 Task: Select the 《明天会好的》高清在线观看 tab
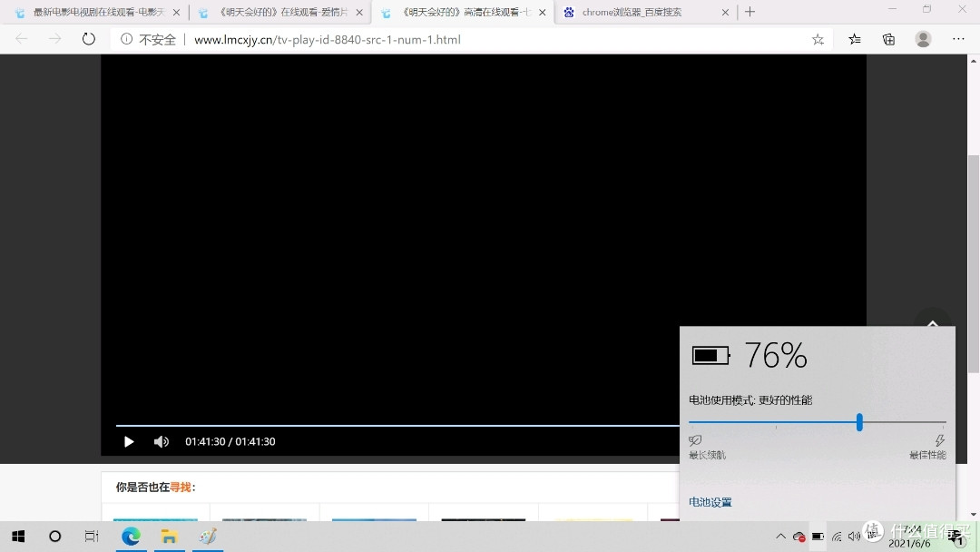click(x=463, y=12)
